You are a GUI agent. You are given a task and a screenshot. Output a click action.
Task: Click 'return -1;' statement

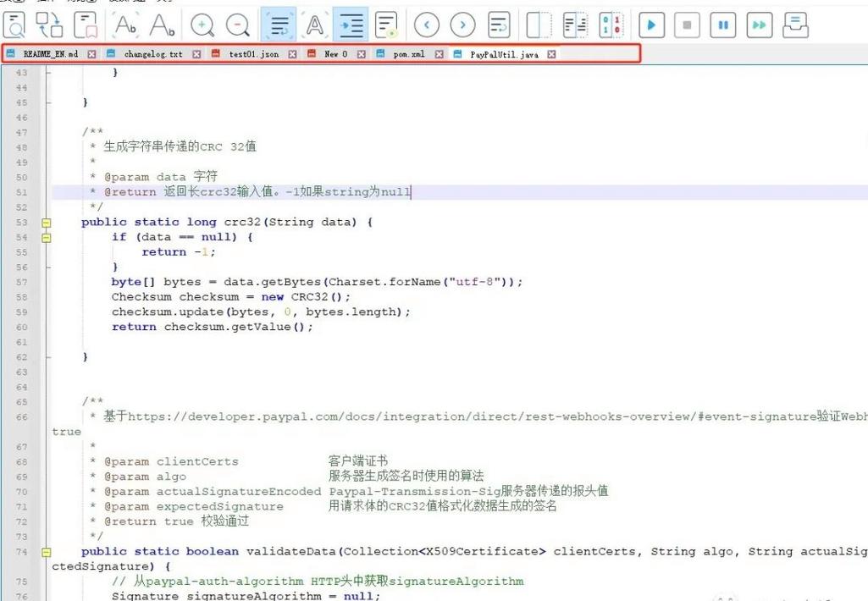179,251
